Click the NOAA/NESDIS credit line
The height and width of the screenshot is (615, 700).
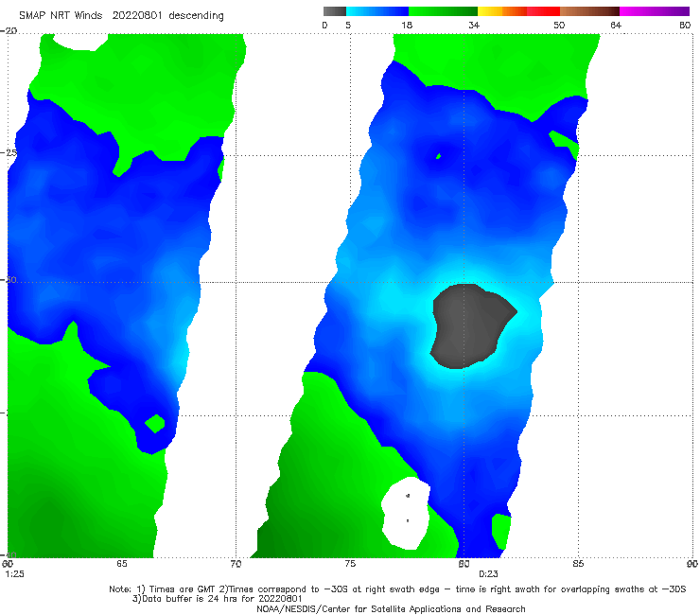coord(391,608)
